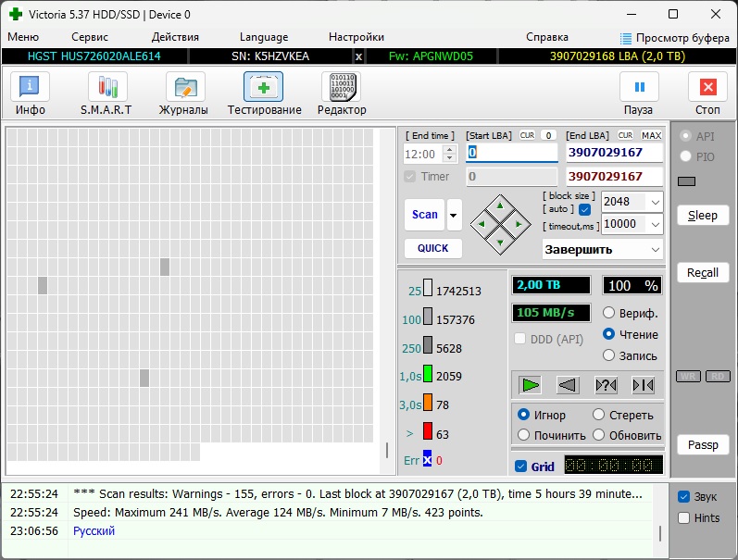Click the green 1,0s block color swatch
This screenshot has height=560, width=738.
[x=428, y=374]
